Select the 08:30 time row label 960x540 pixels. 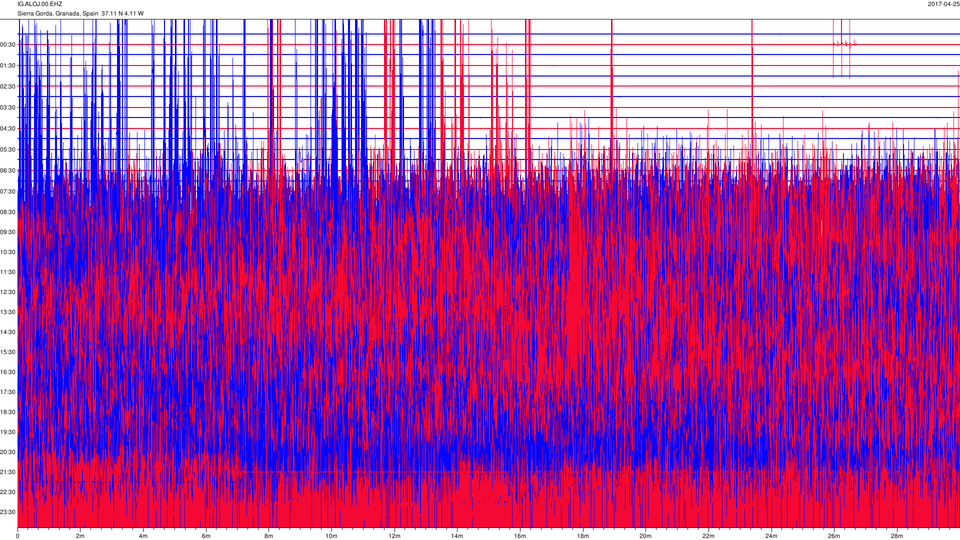8,212
